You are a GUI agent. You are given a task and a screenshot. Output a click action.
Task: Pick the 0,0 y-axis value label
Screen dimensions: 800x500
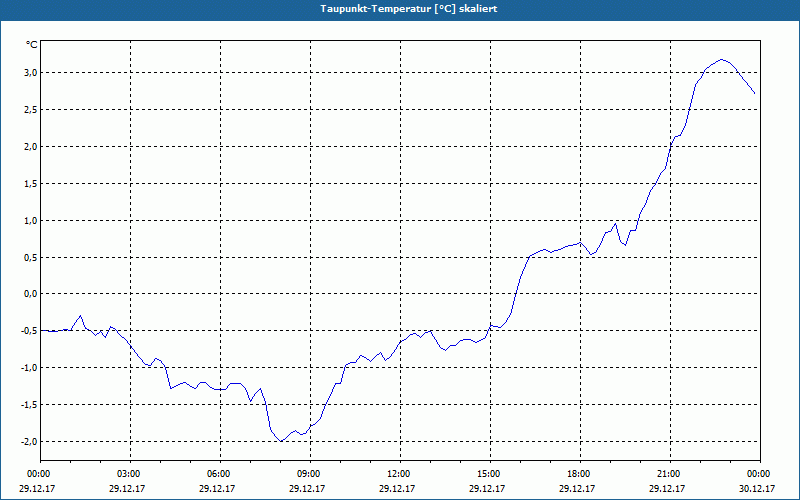31,294
